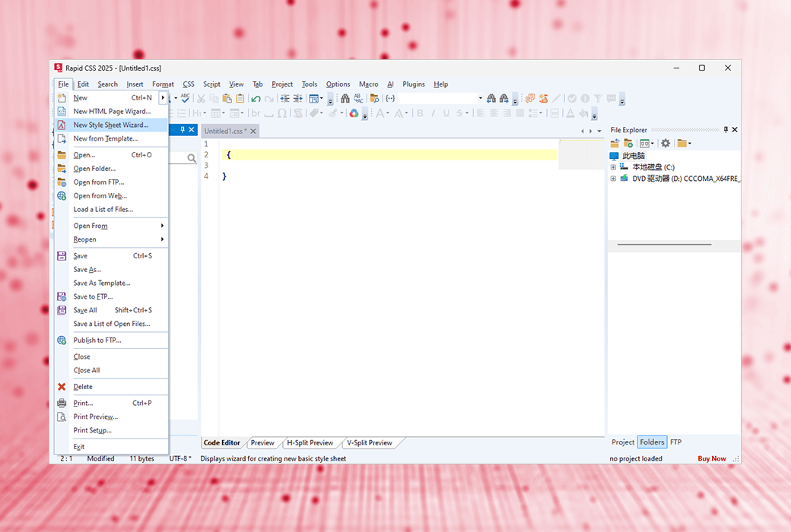Open the Plugins menu
791x532 pixels.
coord(413,84)
